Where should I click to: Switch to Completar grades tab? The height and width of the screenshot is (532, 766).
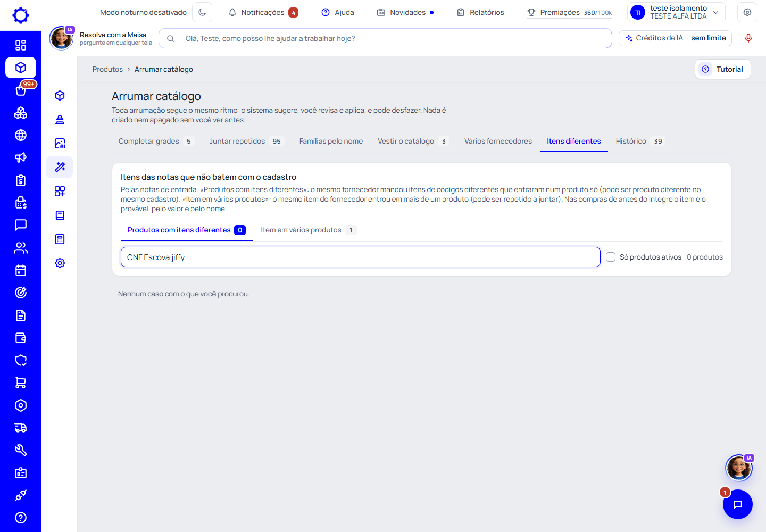point(155,141)
